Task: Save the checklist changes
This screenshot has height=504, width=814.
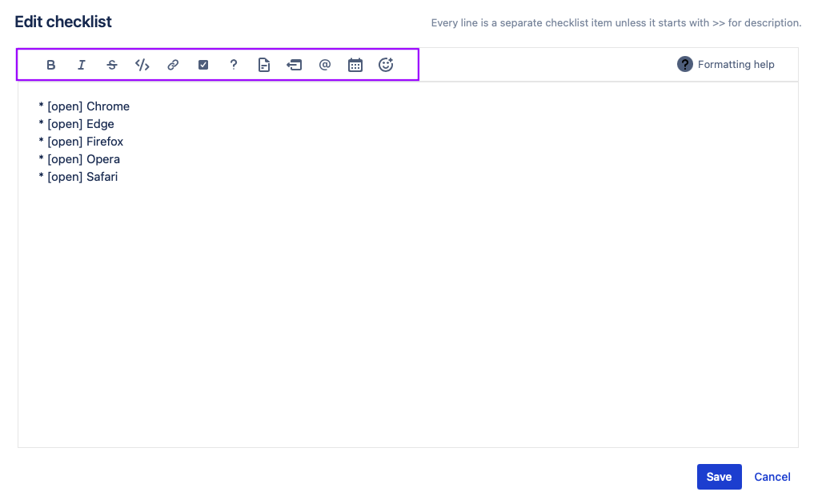Action: [x=718, y=476]
